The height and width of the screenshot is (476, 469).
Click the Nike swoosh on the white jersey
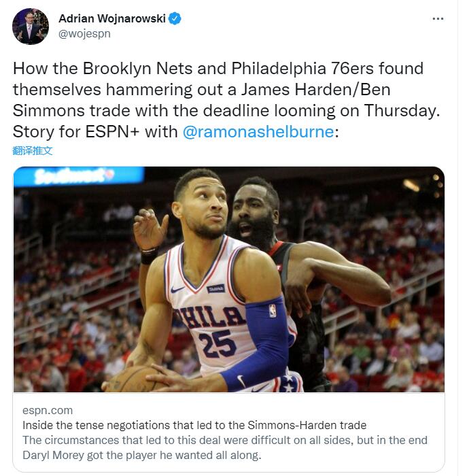(x=177, y=289)
